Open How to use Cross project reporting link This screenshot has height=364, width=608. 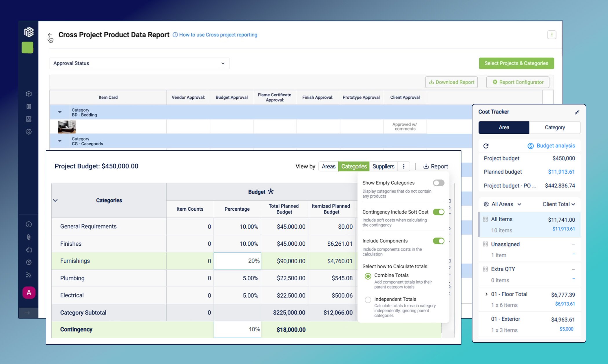coord(218,35)
